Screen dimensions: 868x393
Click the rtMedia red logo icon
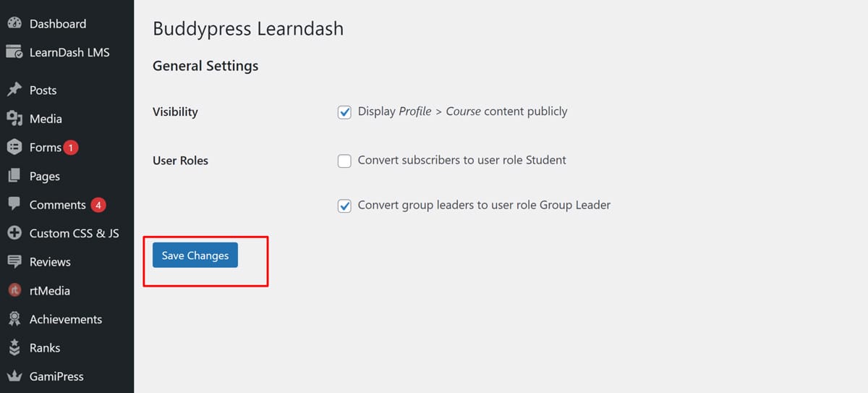[14, 291]
